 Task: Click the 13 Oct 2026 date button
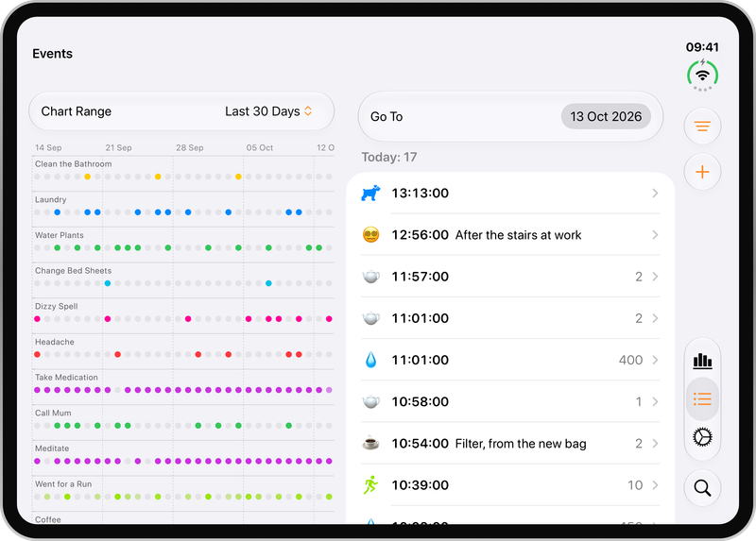606,116
